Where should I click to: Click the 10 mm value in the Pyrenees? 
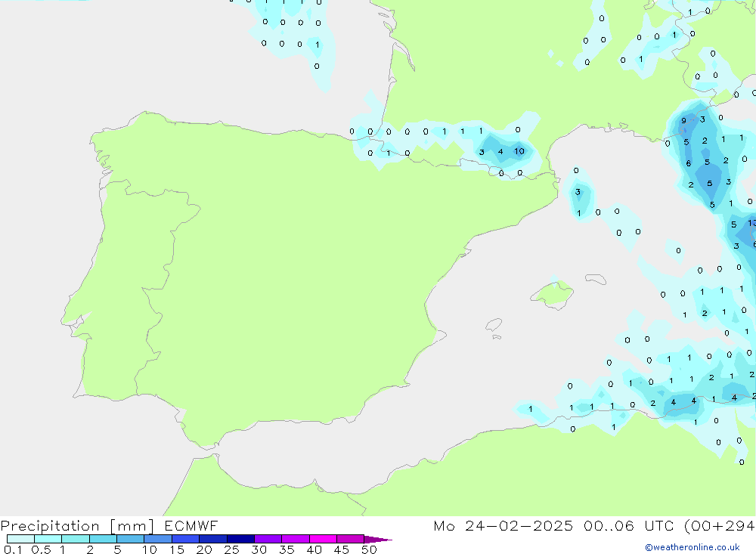[519, 151]
